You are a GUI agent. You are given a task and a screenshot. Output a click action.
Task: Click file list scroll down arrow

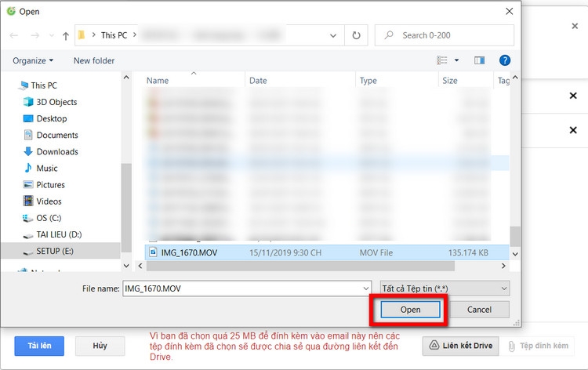(515, 254)
